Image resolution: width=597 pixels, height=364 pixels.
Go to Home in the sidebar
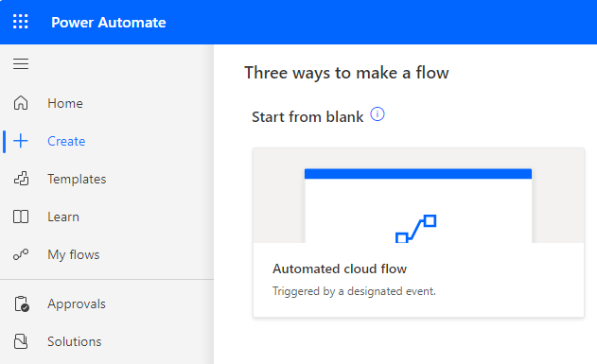(65, 103)
